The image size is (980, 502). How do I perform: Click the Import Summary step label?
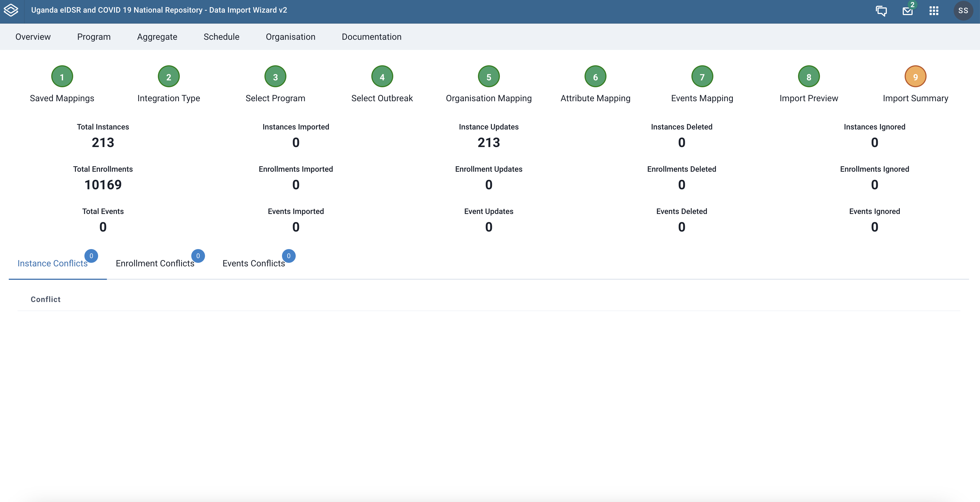point(915,98)
